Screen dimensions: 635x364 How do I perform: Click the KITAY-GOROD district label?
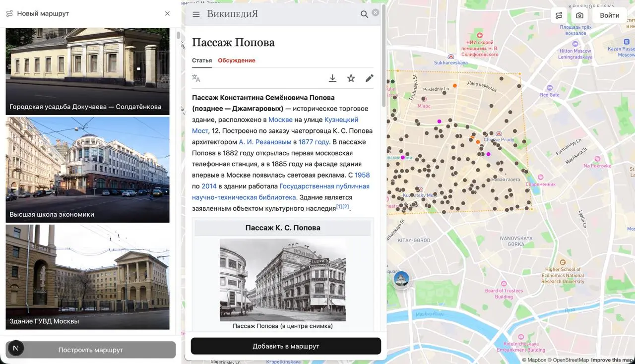[414, 241]
